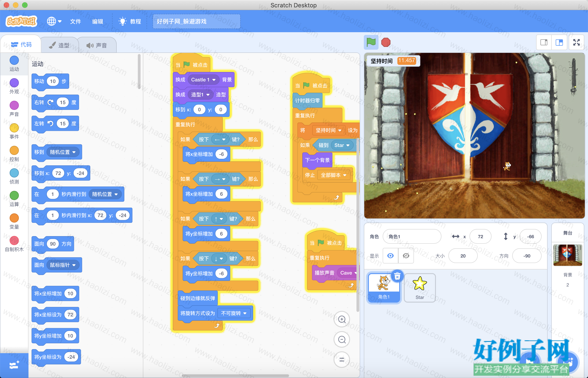Image resolution: width=588 pixels, height=378 pixels.
Task: Click the 将x坐标设为 72 block
Action: tap(55, 315)
